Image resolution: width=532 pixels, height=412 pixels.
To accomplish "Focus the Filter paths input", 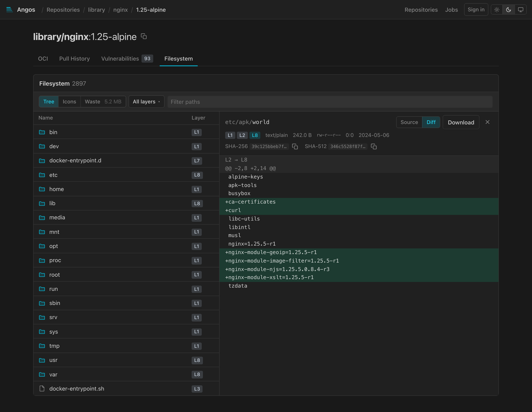I will (x=330, y=102).
